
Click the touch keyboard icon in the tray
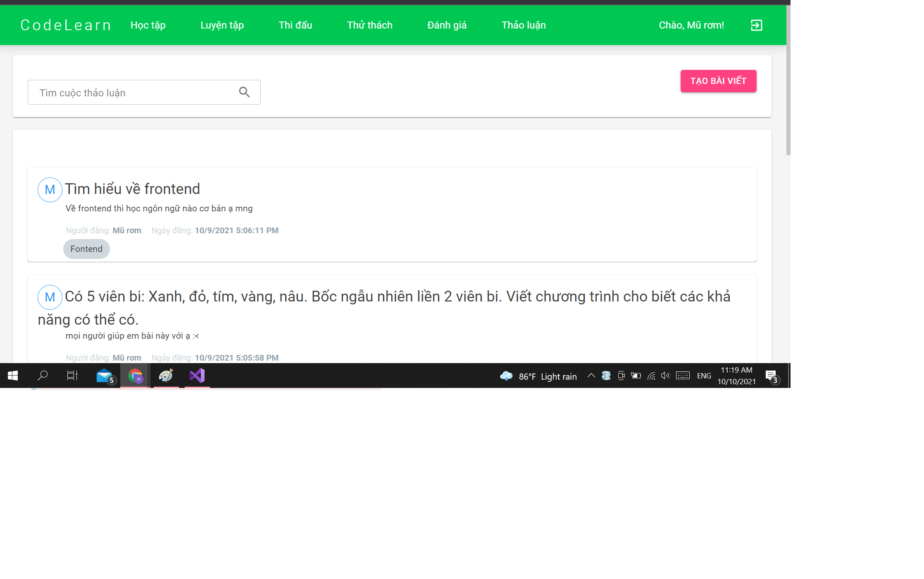[683, 376]
